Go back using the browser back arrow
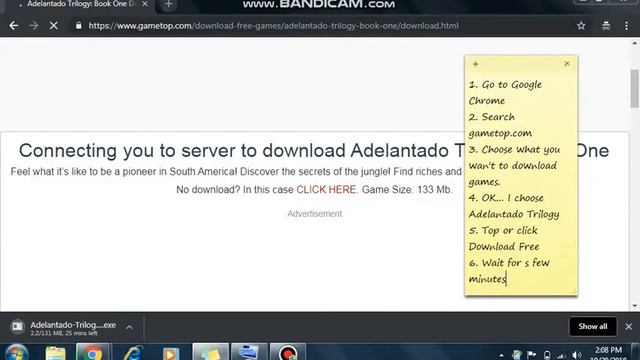 pos(13,26)
